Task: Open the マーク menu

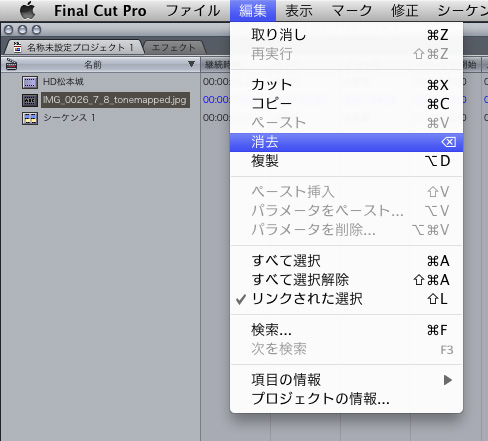Action: coord(352,11)
